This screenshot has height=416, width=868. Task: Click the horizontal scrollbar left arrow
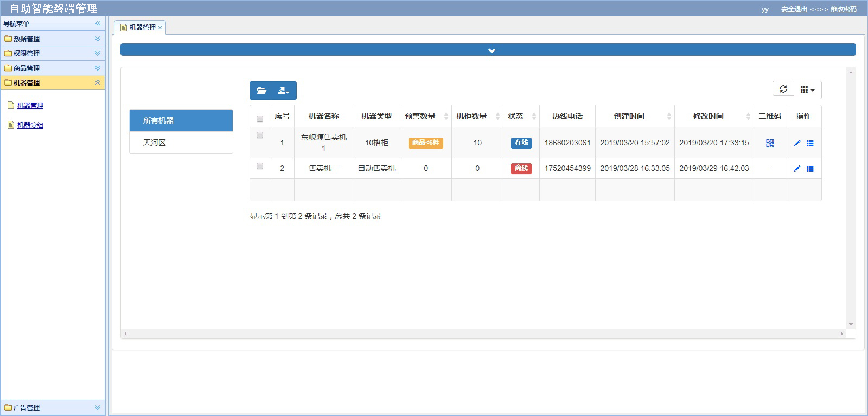pos(125,334)
